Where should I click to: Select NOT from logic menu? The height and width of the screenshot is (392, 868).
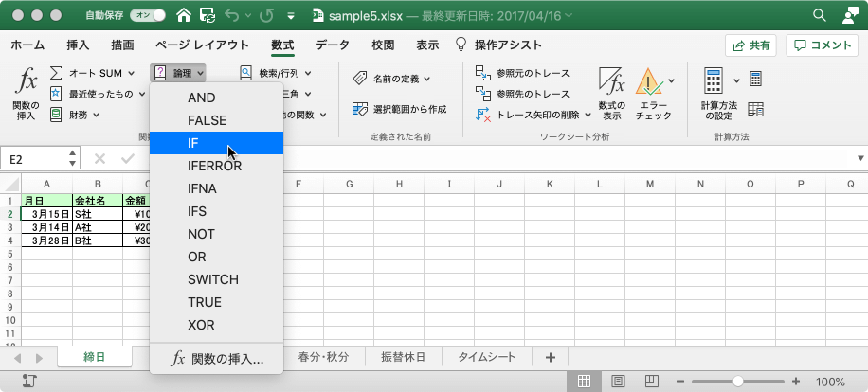click(x=216, y=234)
